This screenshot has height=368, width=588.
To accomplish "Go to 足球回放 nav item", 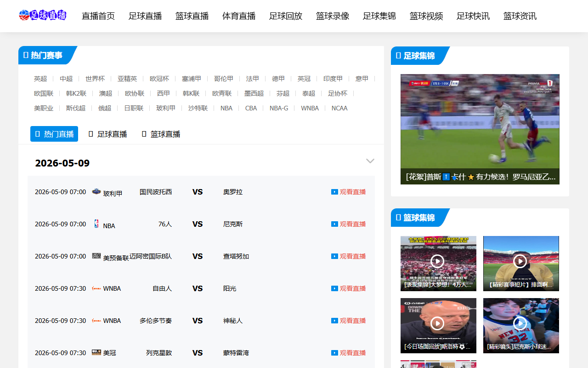I will tap(286, 16).
